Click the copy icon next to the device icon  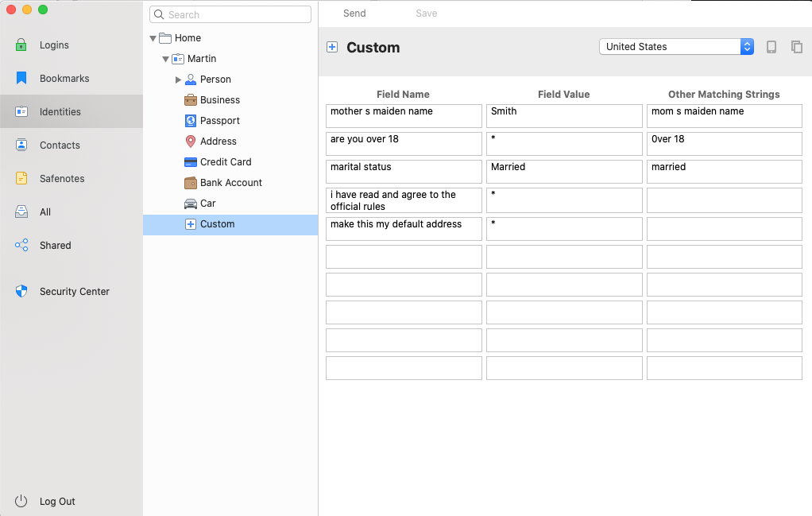pyautogui.click(x=797, y=47)
